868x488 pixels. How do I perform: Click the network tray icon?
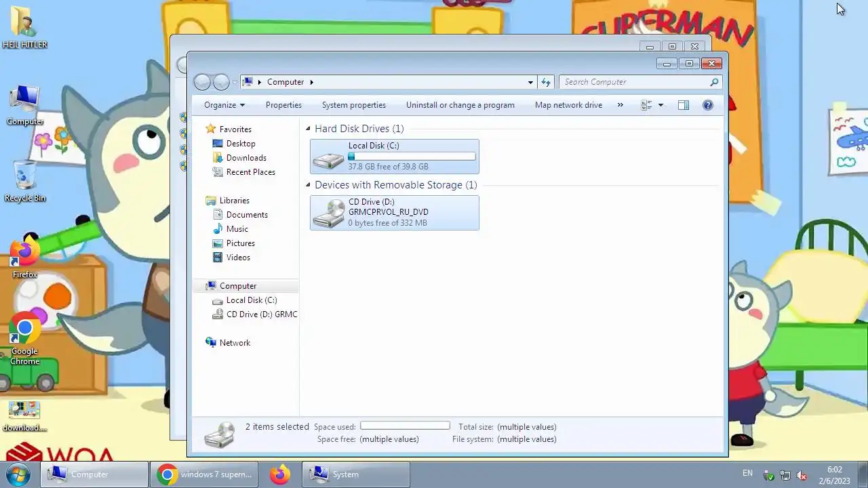click(x=785, y=475)
